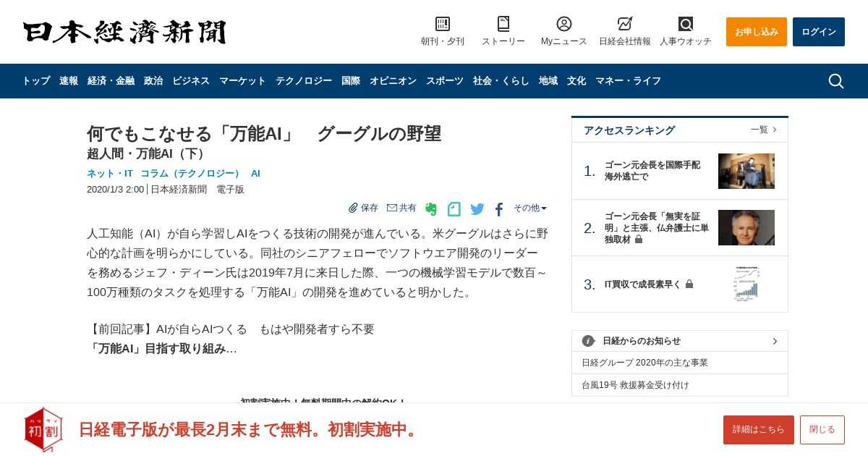
Task: Click the orange お申し込み button
Action: [x=757, y=32]
